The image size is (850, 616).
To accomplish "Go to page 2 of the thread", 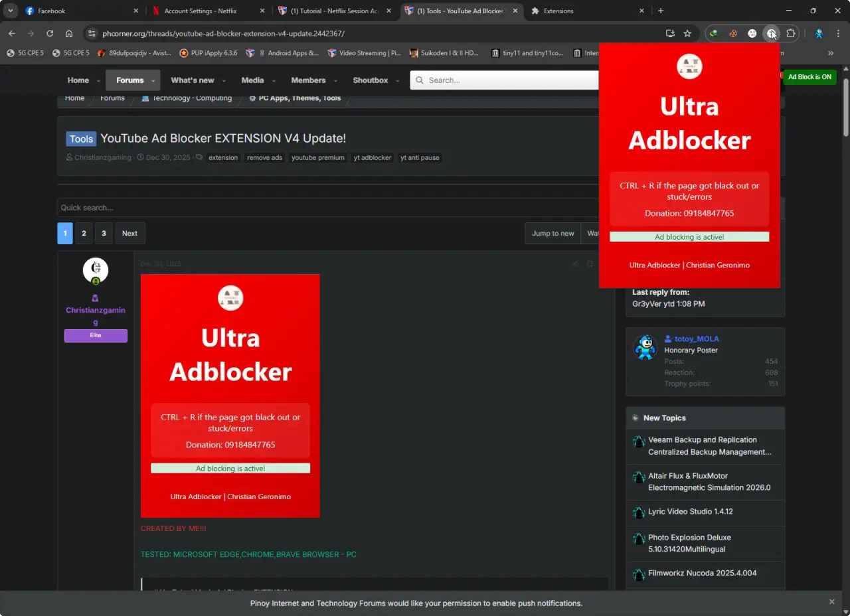I will click(x=83, y=233).
